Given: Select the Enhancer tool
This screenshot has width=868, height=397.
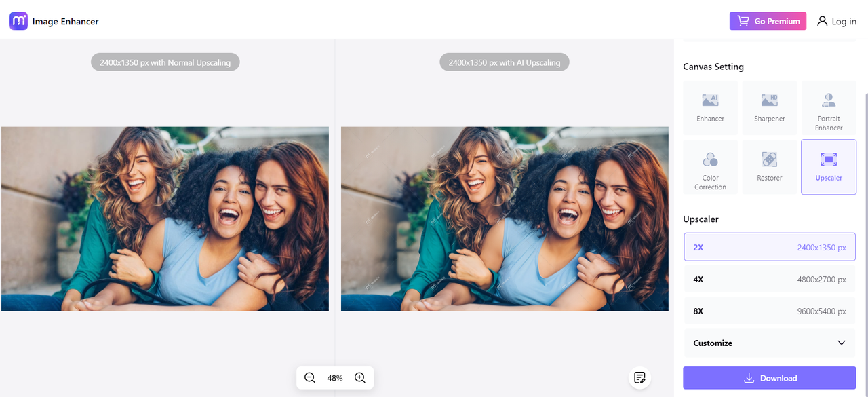Looking at the screenshot, I should point(710,107).
